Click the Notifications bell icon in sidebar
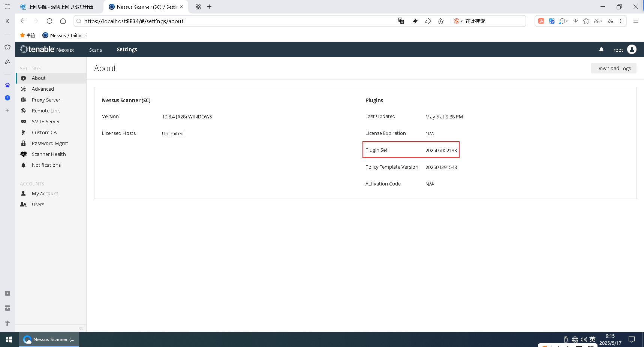 pyautogui.click(x=24, y=165)
